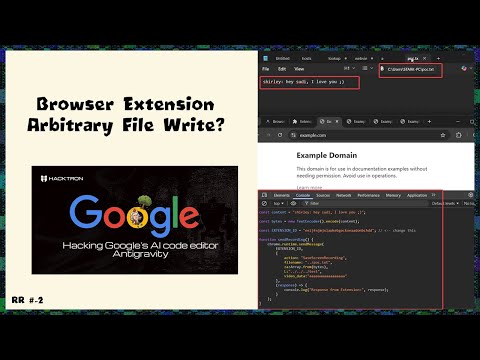
Task: Open the View menu in Notepad
Action: [299, 69]
